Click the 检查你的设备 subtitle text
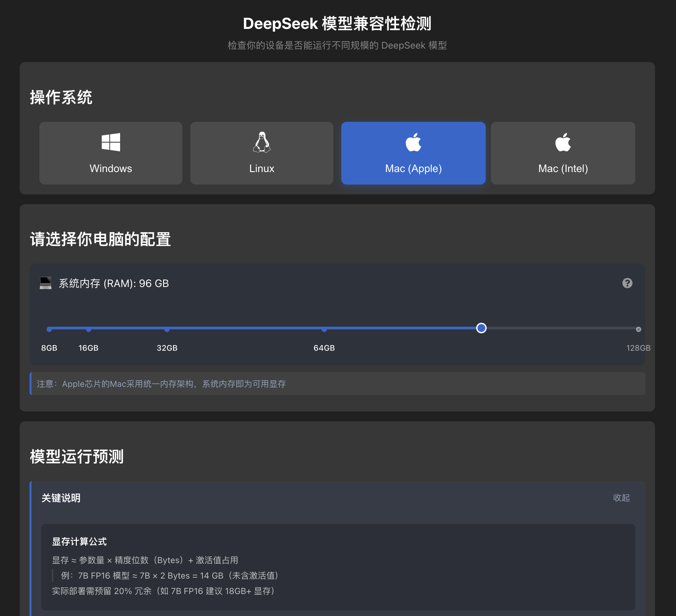Image resolution: width=676 pixels, height=616 pixels. (337, 45)
